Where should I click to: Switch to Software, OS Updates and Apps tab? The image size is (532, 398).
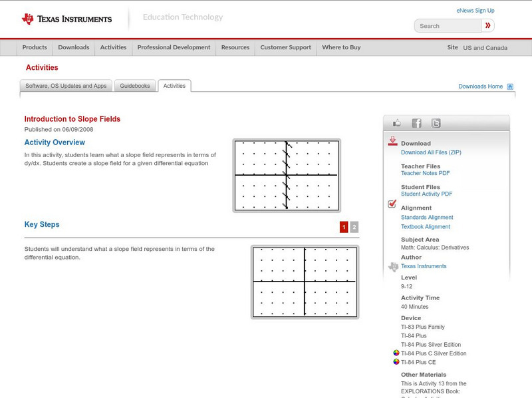point(66,86)
